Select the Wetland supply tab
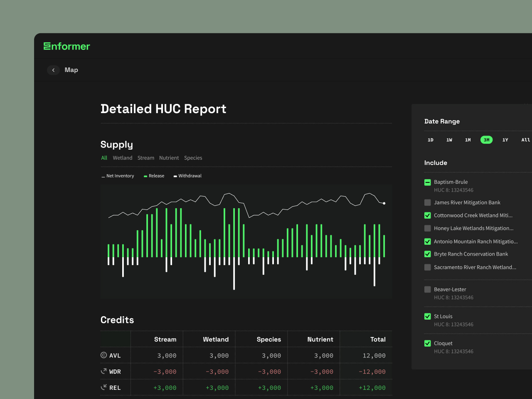The height and width of the screenshot is (399, 532). click(123, 158)
